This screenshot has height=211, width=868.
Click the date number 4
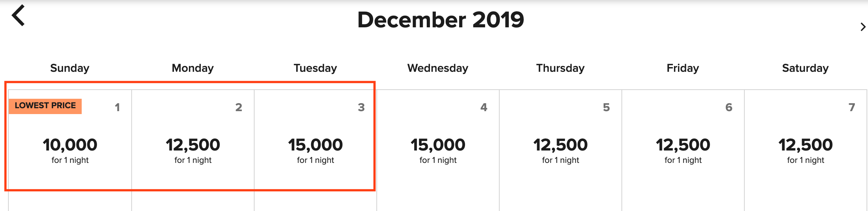(484, 108)
